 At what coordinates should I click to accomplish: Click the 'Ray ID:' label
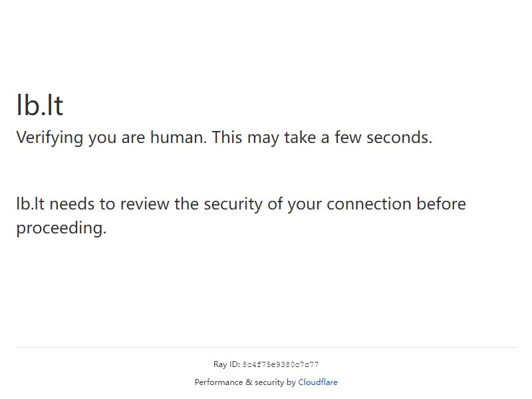click(x=227, y=364)
